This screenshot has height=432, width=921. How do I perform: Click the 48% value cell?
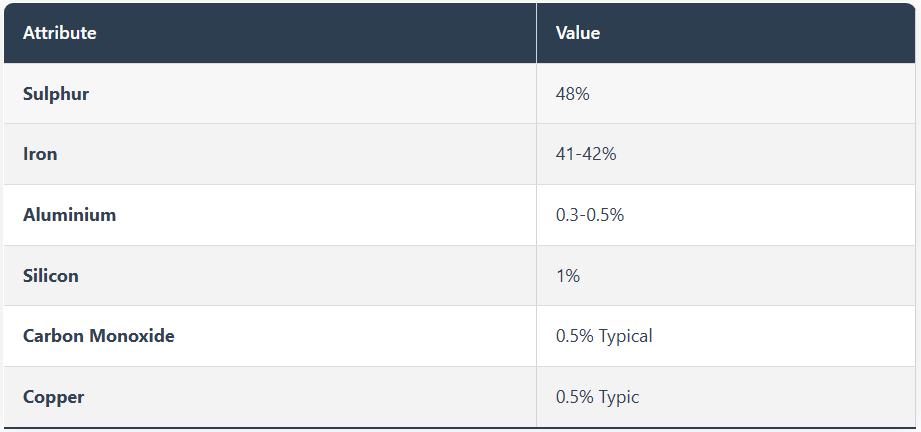click(573, 94)
